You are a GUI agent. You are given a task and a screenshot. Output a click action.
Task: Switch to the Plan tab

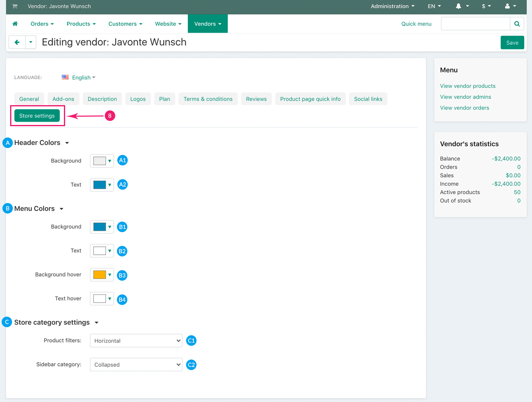tap(165, 99)
